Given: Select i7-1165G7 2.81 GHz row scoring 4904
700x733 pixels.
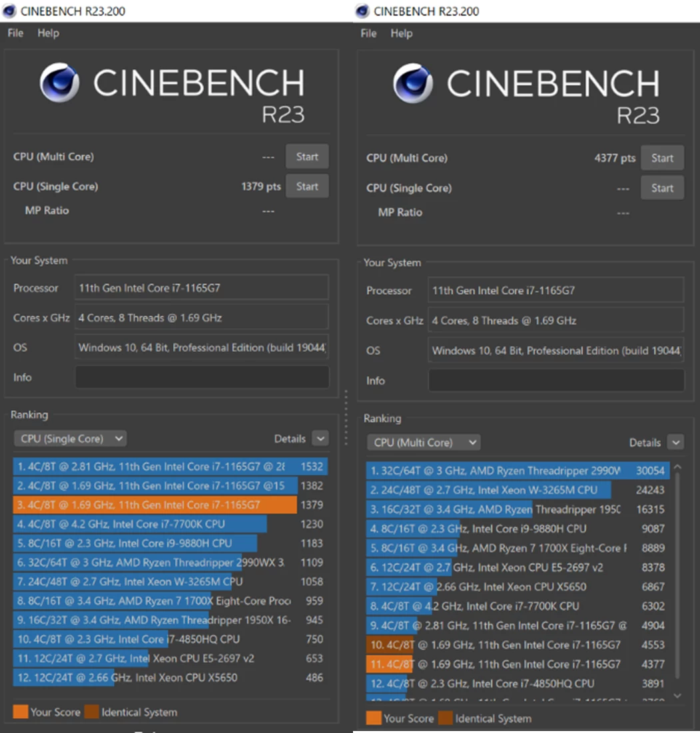Looking at the screenshot, I should tap(518, 626).
